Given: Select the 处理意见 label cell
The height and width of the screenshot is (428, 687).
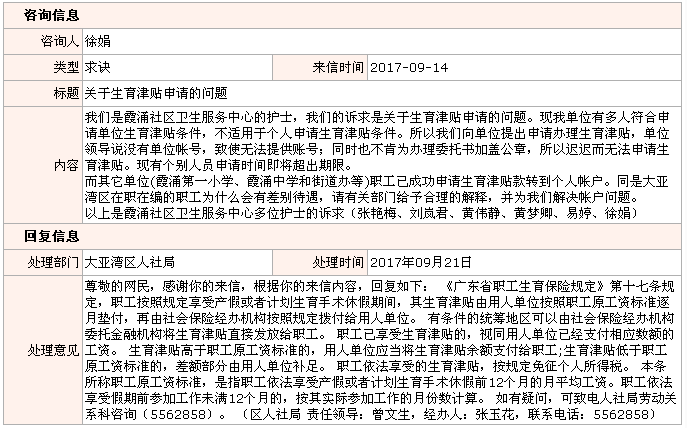Looking at the screenshot, I should (x=43, y=350).
